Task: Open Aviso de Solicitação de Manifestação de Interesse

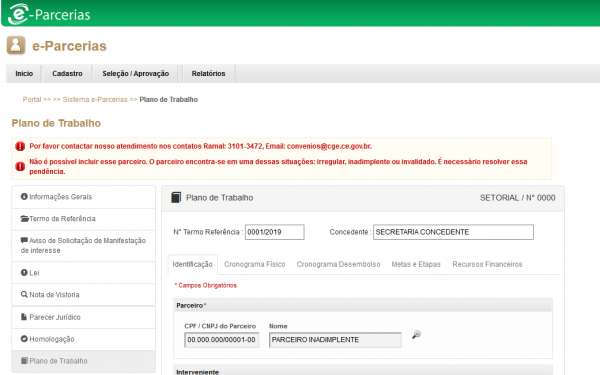Action: pos(84,246)
